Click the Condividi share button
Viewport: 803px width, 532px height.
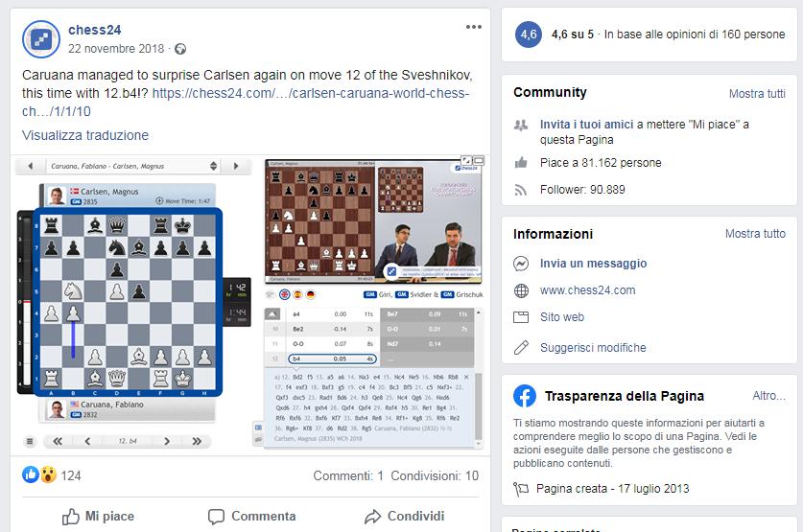tap(405, 516)
